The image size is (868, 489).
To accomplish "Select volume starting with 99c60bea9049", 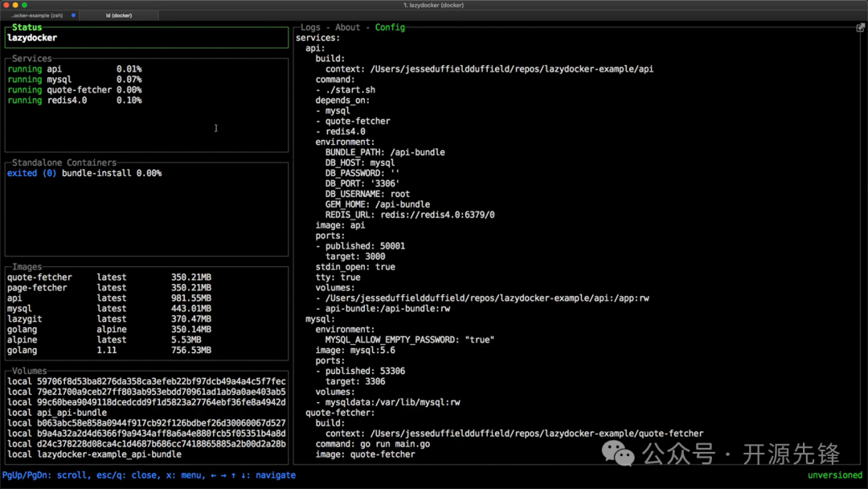I will 147,402.
